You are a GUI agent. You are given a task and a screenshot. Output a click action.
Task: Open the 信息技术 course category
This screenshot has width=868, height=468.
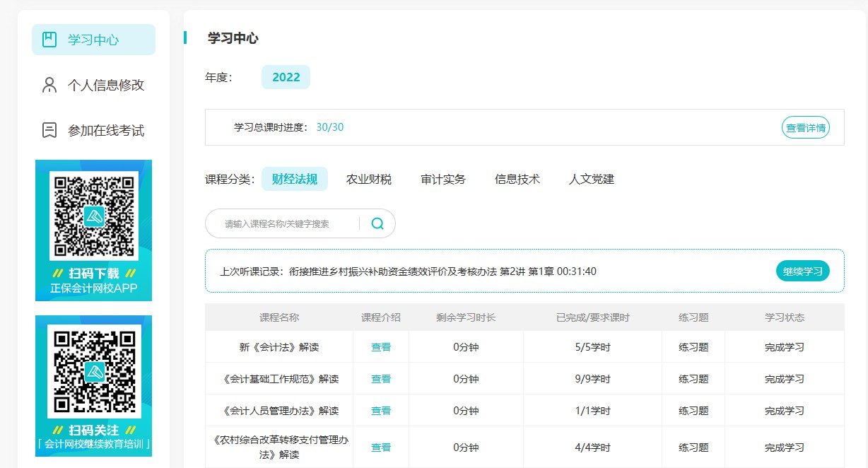pyautogui.click(x=517, y=179)
